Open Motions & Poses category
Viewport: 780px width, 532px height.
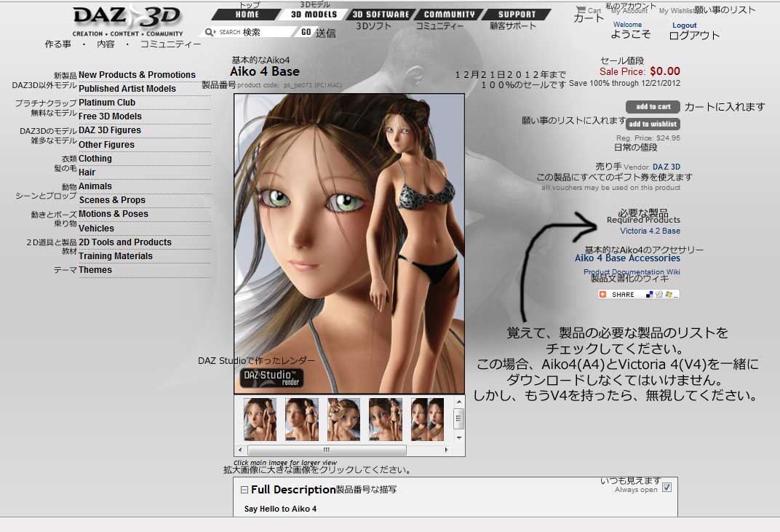(114, 214)
